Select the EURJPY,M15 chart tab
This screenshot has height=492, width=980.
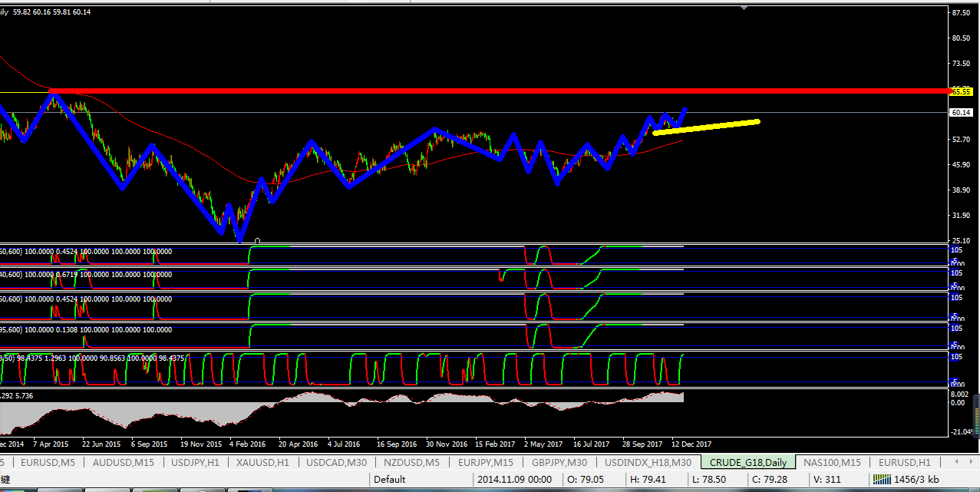click(487, 463)
